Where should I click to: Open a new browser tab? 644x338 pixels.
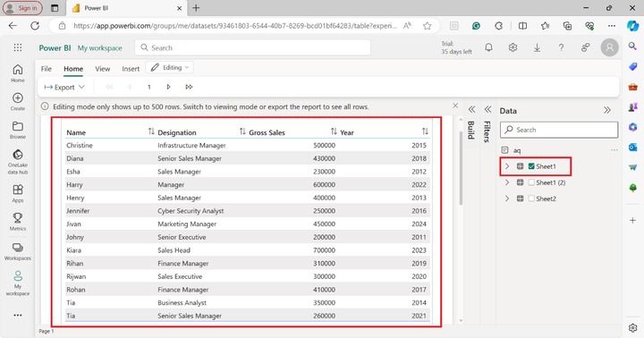tap(196, 8)
